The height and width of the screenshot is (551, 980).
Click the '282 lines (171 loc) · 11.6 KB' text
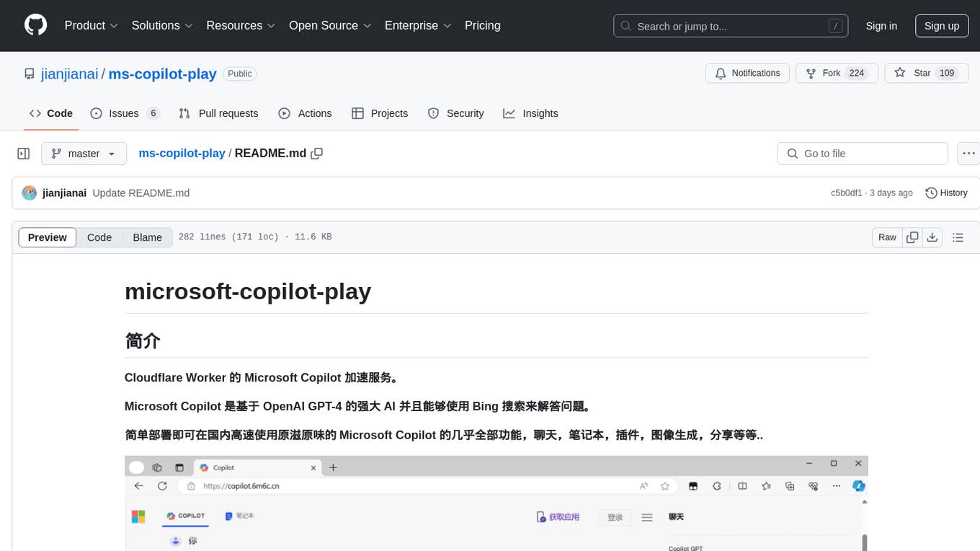(255, 237)
